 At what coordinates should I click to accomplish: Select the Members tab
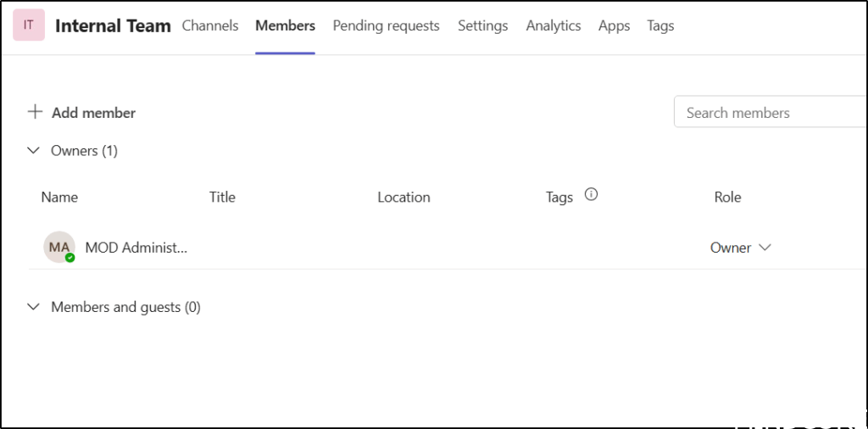pyautogui.click(x=285, y=25)
